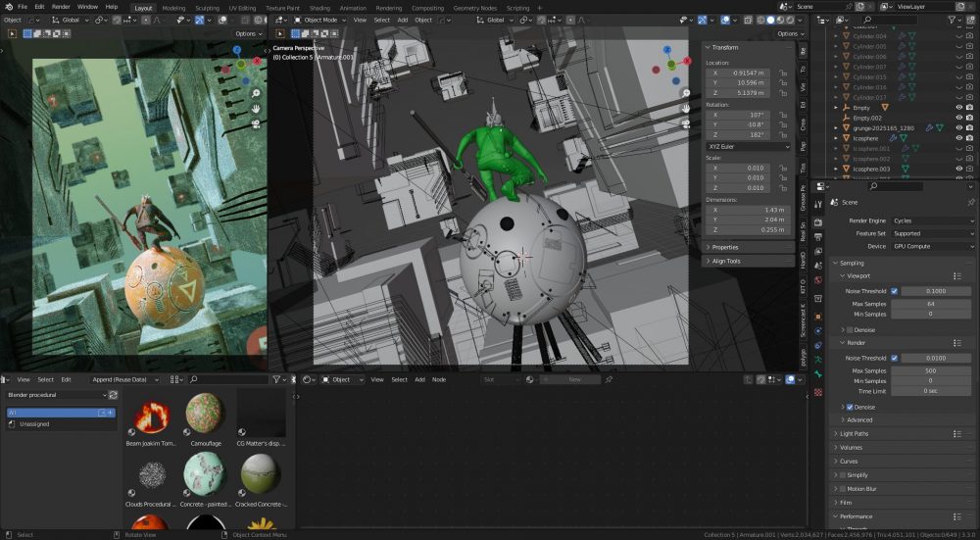Viewport: 980px width, 540px height.
Task: Click the outliner filter funnel icon
Action: (x=952, y=20)
